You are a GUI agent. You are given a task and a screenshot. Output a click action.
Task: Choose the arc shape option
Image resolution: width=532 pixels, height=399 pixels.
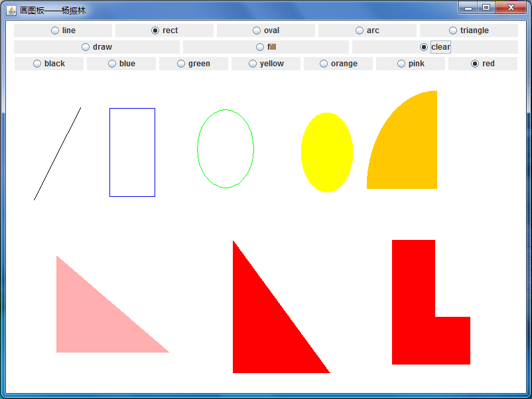point(367,30)
